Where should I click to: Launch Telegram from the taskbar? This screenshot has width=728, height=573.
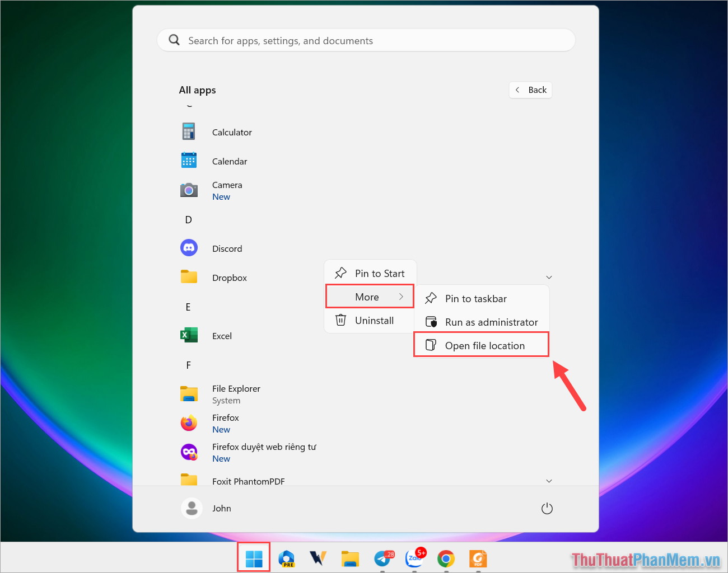click(x=384, y=558)
